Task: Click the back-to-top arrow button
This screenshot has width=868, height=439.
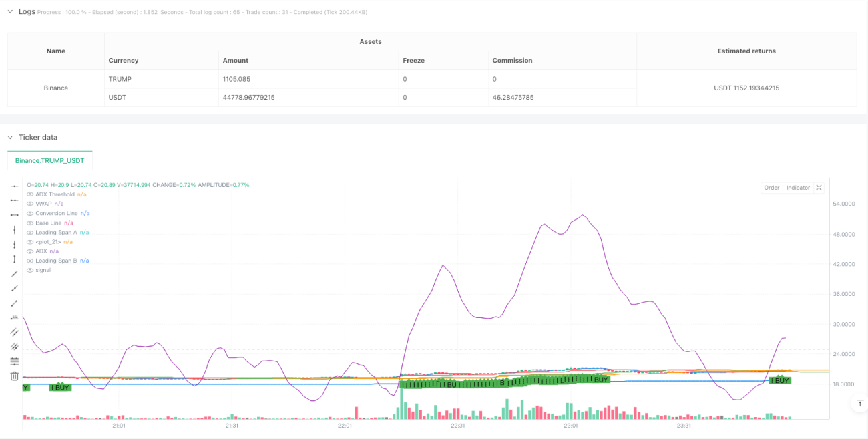Action: (859, 404)
